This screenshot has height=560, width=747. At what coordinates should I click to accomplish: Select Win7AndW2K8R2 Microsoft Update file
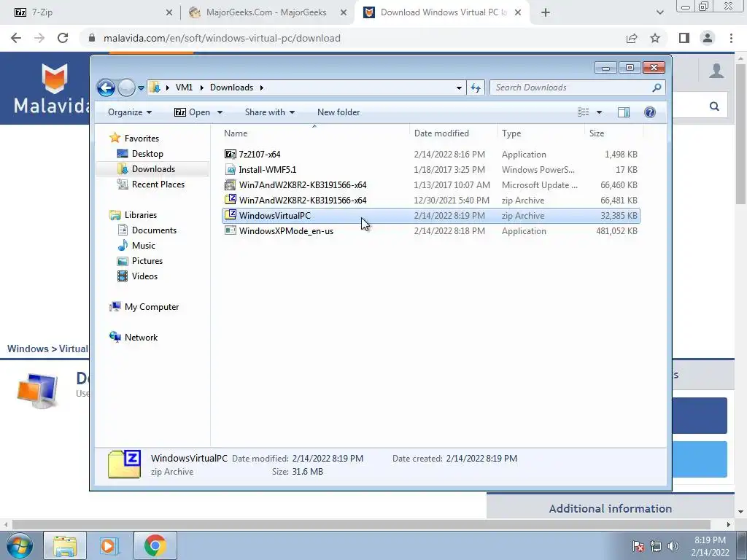[x=430, y=185]
